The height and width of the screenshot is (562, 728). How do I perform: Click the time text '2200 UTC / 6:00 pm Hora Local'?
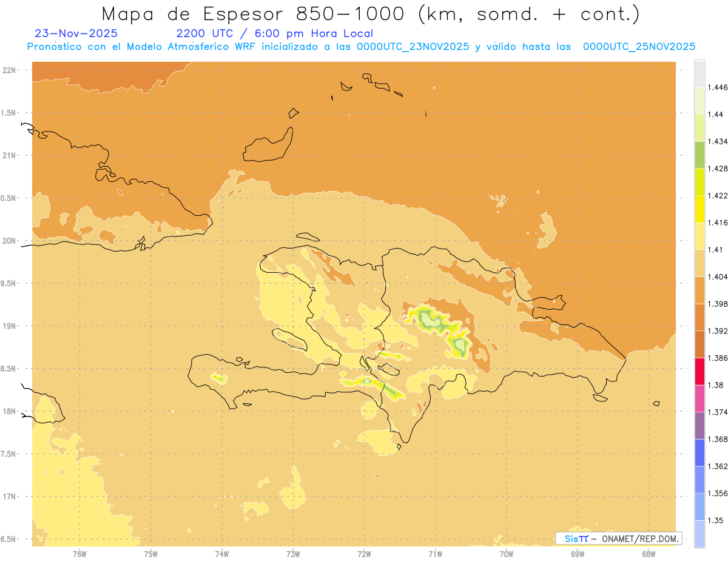275,34
